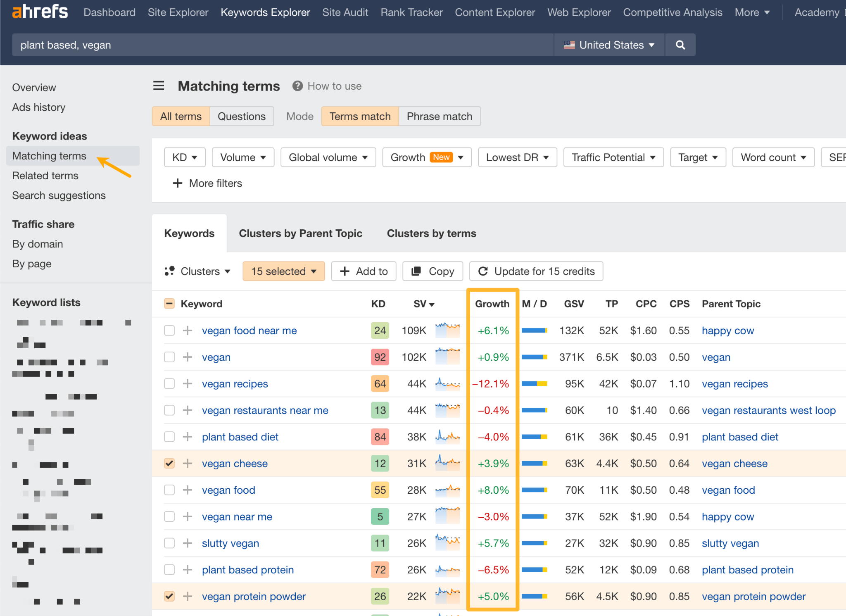The width and height of the screenshot is (846, 616).
Task: Click the US flag in the country selector
Action: click(x=570, y=45)
